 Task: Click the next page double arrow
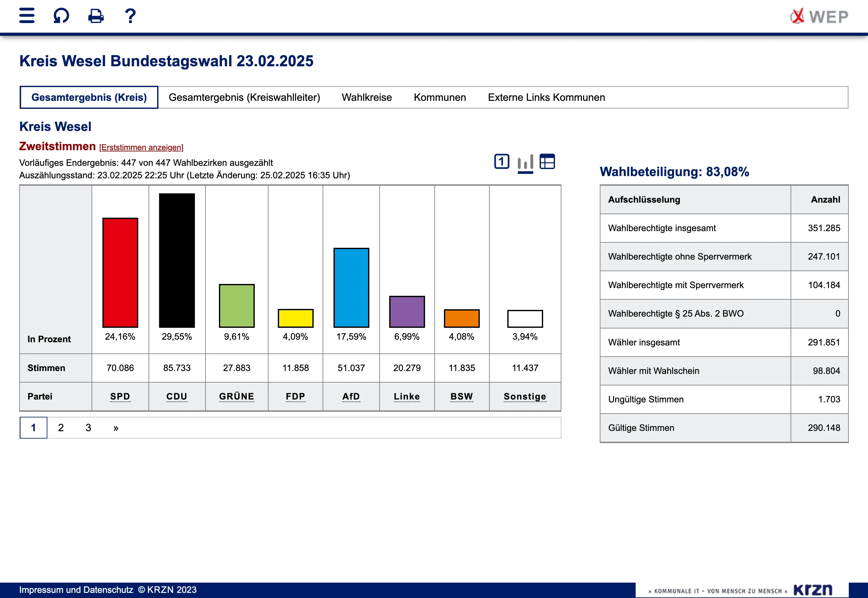pyautogui.click(x=116, y=427)
